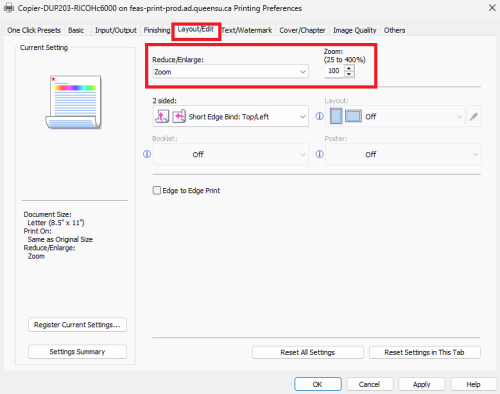Open the 2 sided Short Edge Bind dropdown
Image resolution: width=500 pixels, height=394 pixels.
[230, 116]
